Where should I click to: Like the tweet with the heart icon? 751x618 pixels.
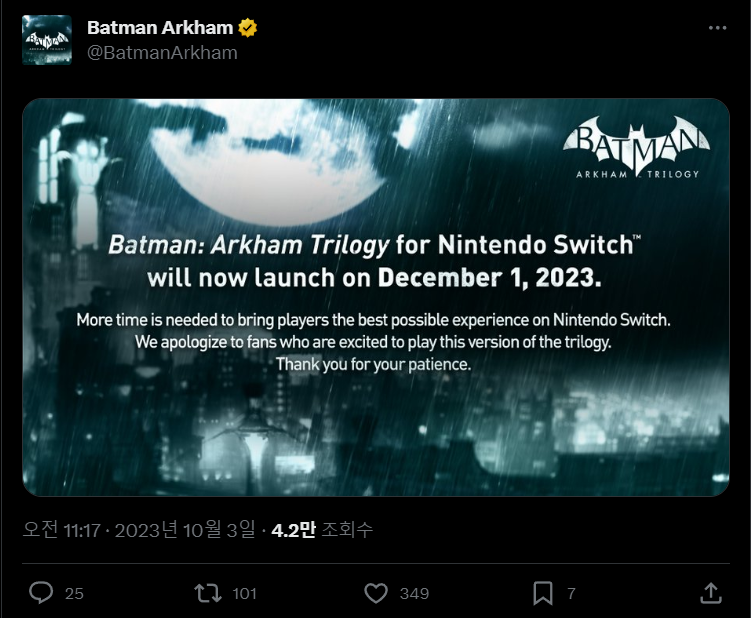click(x=375, y=593)
